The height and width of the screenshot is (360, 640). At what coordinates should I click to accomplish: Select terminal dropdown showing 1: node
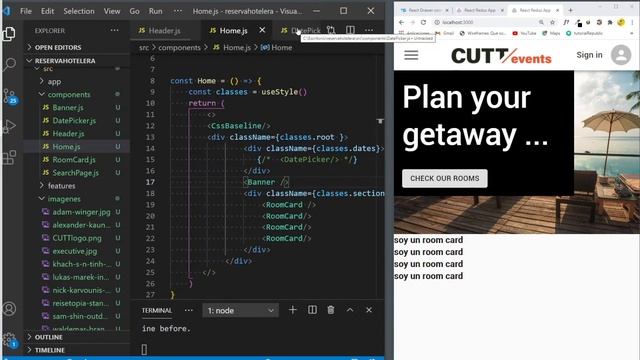pos(240,311)
